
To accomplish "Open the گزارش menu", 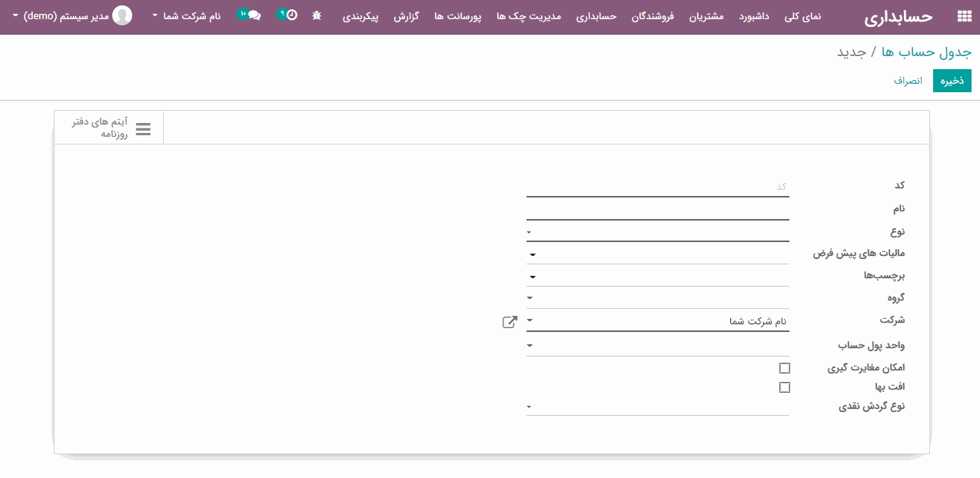I will pyautogui.click(x=406, y=16).
